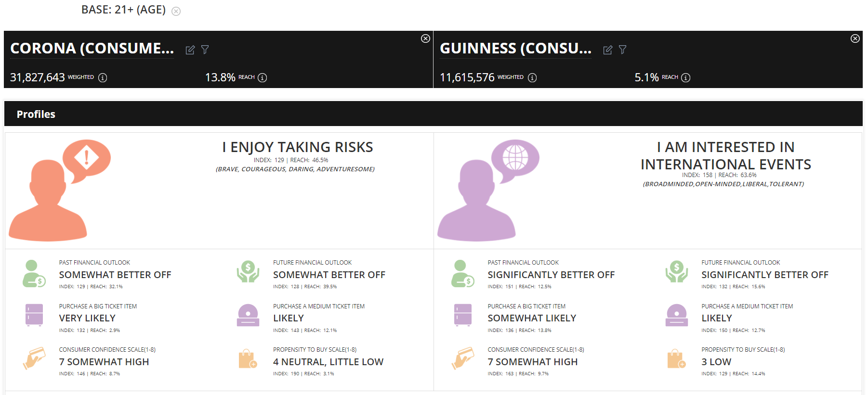Click the 3 LOW propensity value
868x395 pixels.
(x=716, y=362)
